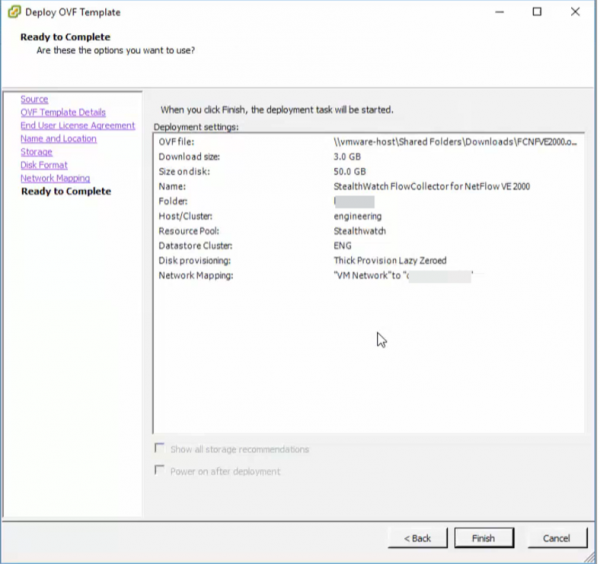The height and width of the screenshot is (564, 600).
Task: Close the Deploy OVF Template dialog
Action: (575, 12)
